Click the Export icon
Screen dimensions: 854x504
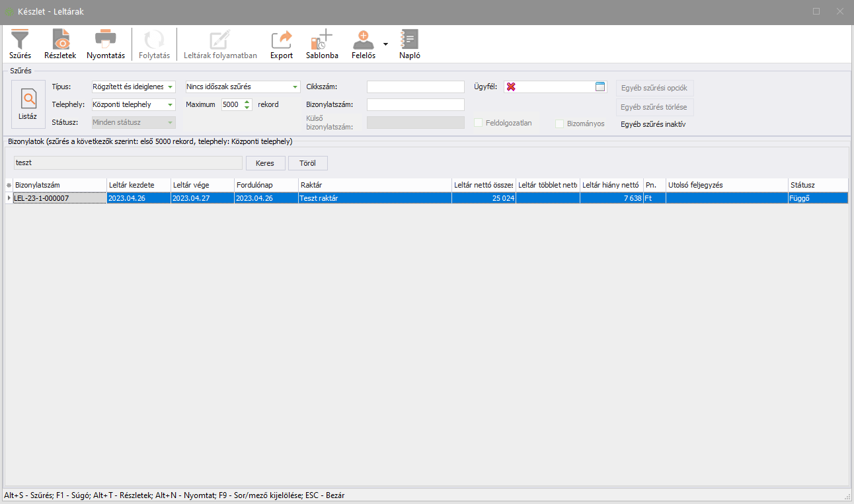coord(282,41)
